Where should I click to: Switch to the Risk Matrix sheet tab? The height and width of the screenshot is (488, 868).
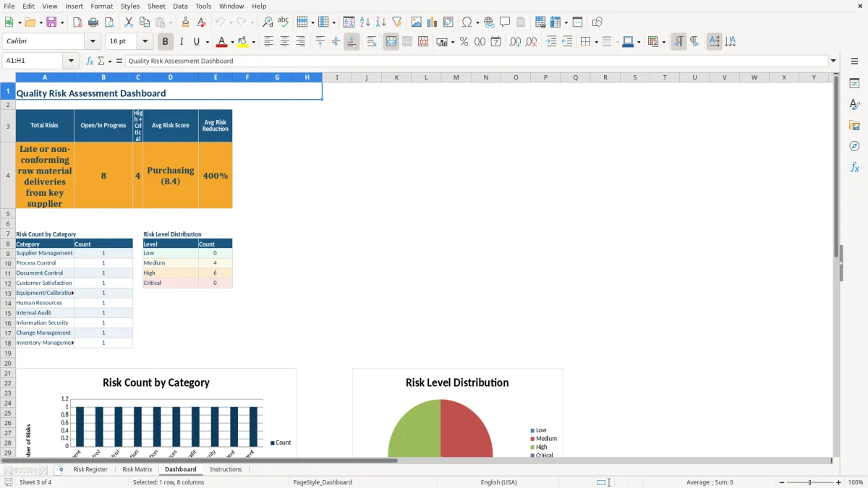[x=137, y=469]
